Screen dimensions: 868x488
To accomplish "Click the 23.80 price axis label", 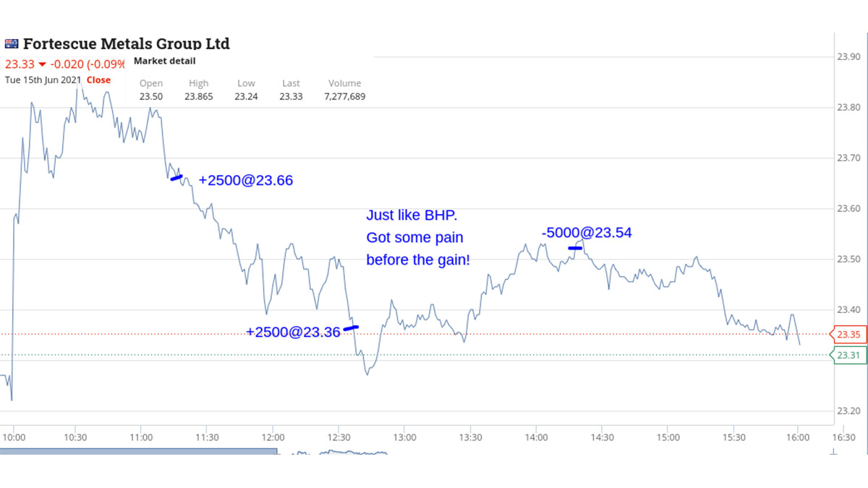I will [x=848, y=108].
